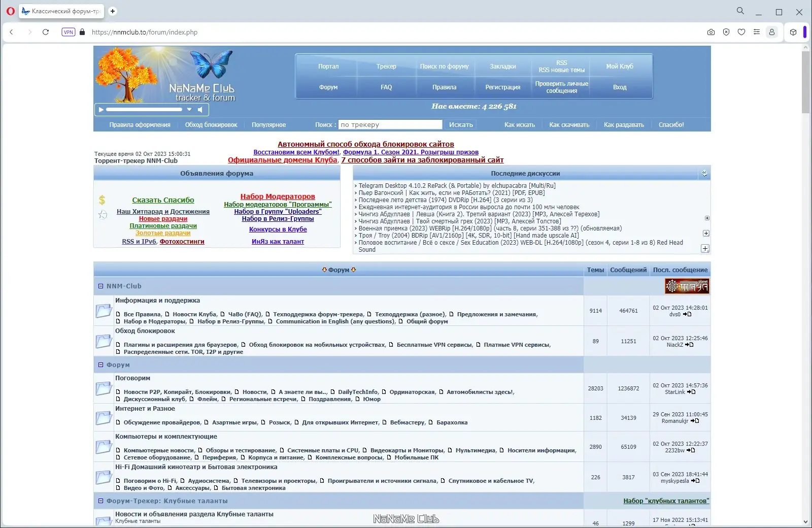Open a new browser tab
This screenshot has width=812, height=528.
[x=113, y=11]
